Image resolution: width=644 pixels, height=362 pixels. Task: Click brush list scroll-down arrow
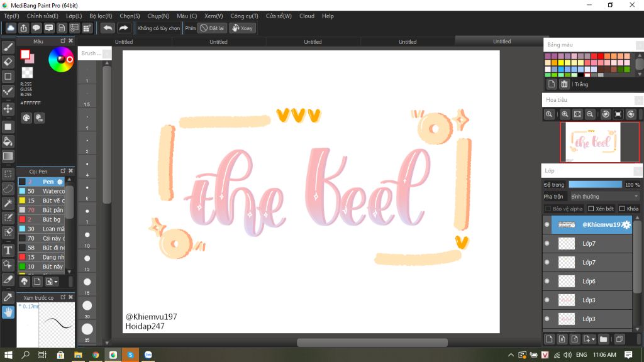click(69, 271)
